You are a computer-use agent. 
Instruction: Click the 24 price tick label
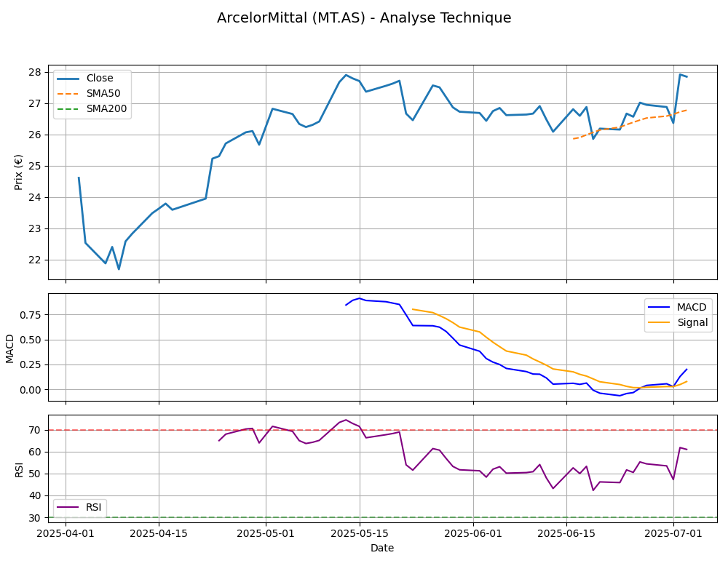[35, 198]
